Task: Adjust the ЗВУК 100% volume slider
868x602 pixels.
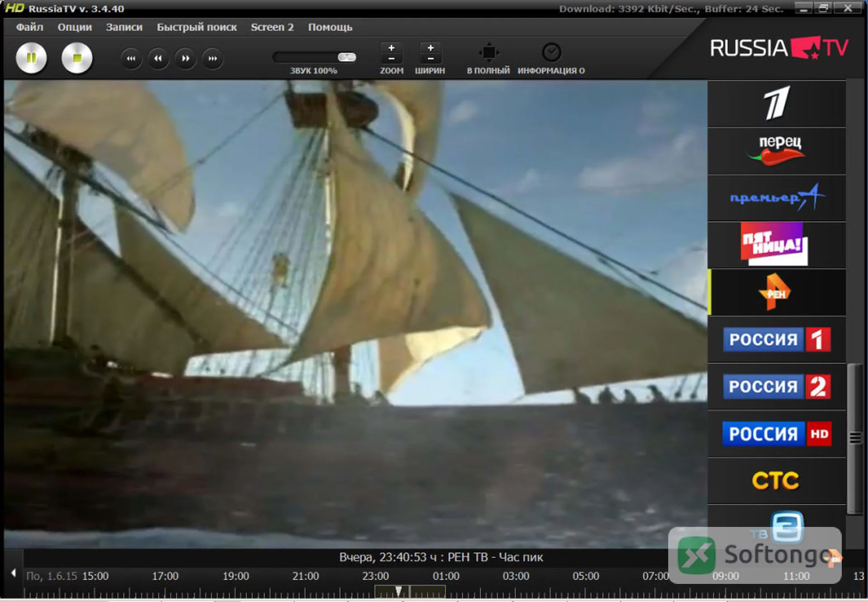Action: pos(315,57)
